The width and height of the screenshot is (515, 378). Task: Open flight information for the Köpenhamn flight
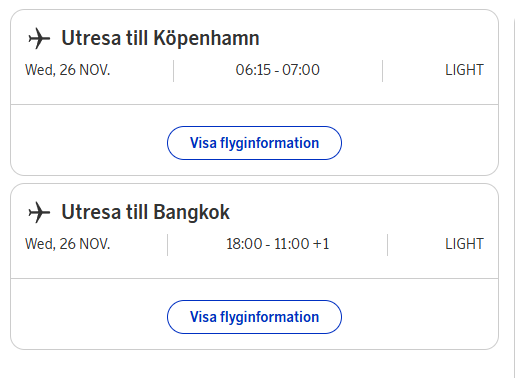click(254, 143)
